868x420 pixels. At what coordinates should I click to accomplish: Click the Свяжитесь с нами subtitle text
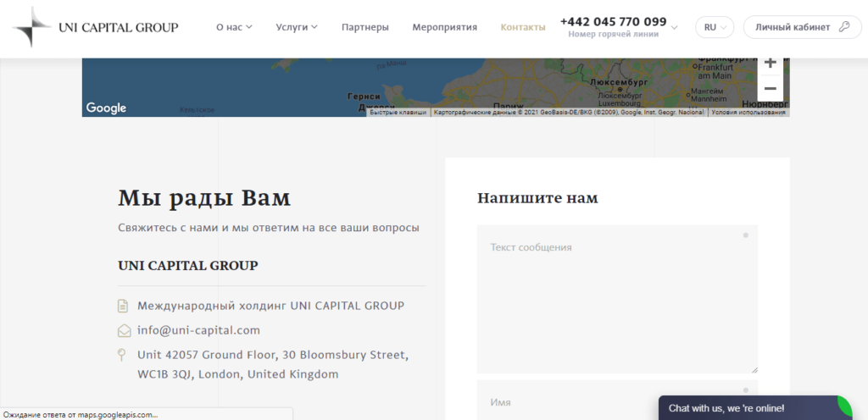coord(269,228)
